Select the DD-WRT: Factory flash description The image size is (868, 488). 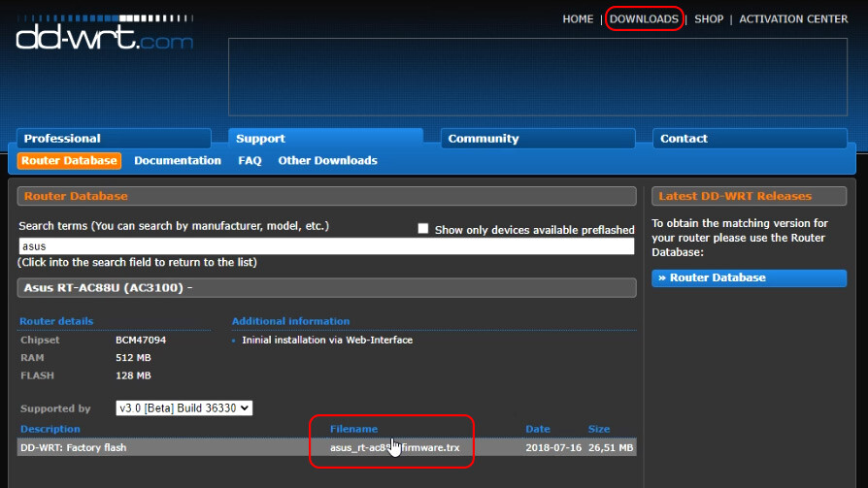pyautogui.click(x=74, y=447)
